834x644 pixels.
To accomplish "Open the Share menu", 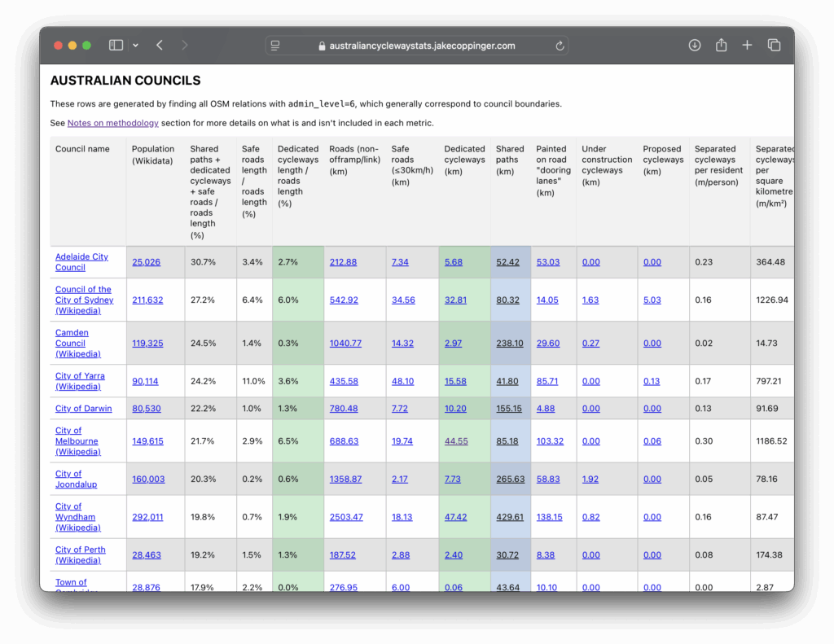I will [x=721, y=46].
